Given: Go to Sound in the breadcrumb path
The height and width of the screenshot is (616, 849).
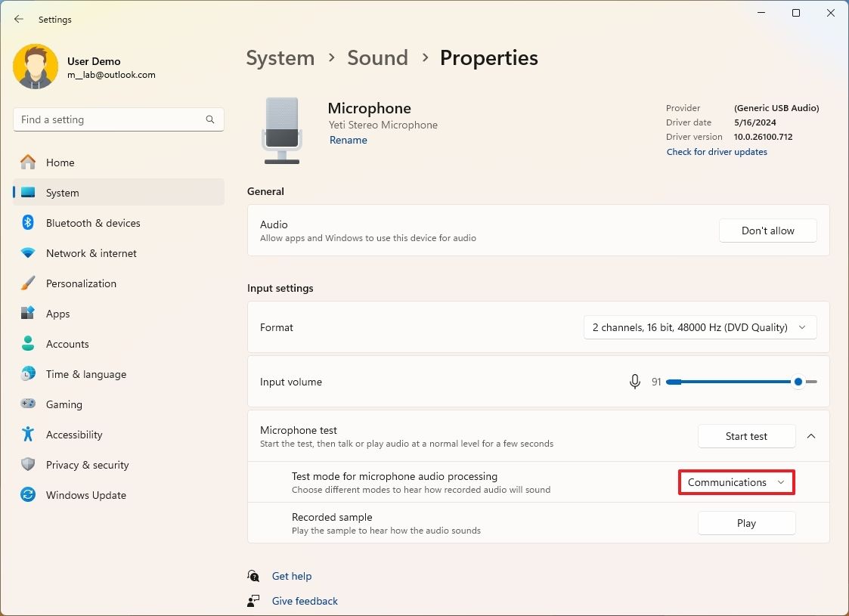Looking at the screenshot, I should [377, 57].
